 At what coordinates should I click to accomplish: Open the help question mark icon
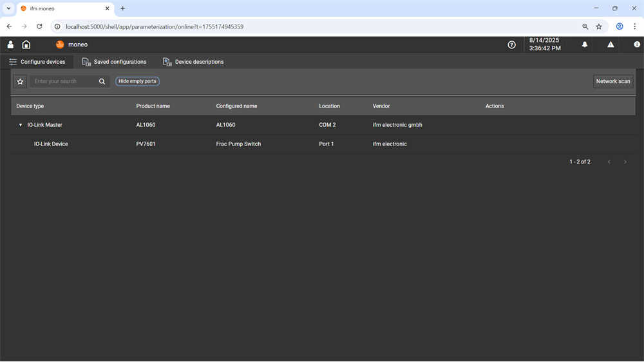[511, 45]
